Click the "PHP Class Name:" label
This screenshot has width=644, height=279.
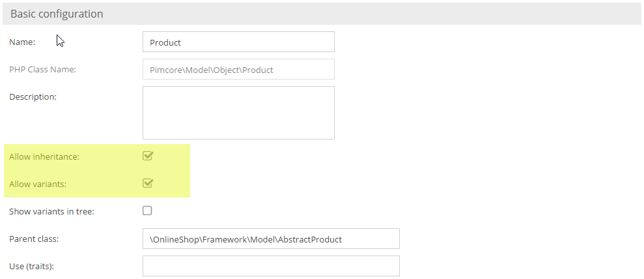43,70
